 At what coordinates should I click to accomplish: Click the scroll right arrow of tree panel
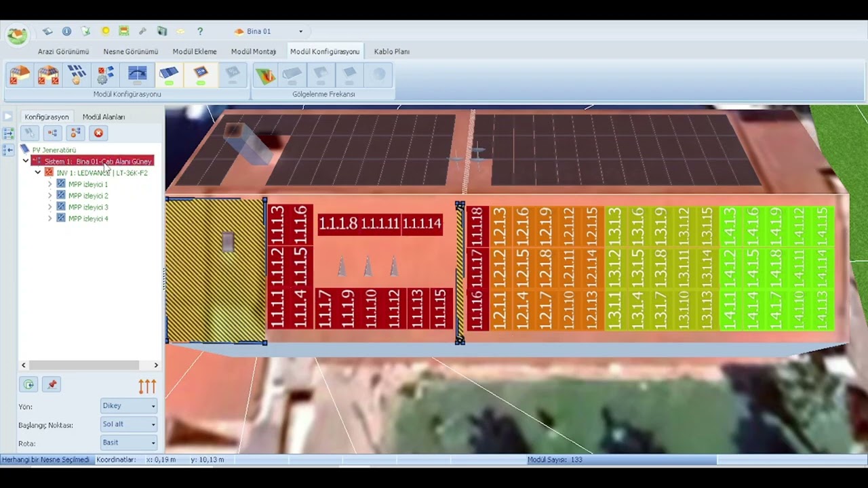pos(156,365)
